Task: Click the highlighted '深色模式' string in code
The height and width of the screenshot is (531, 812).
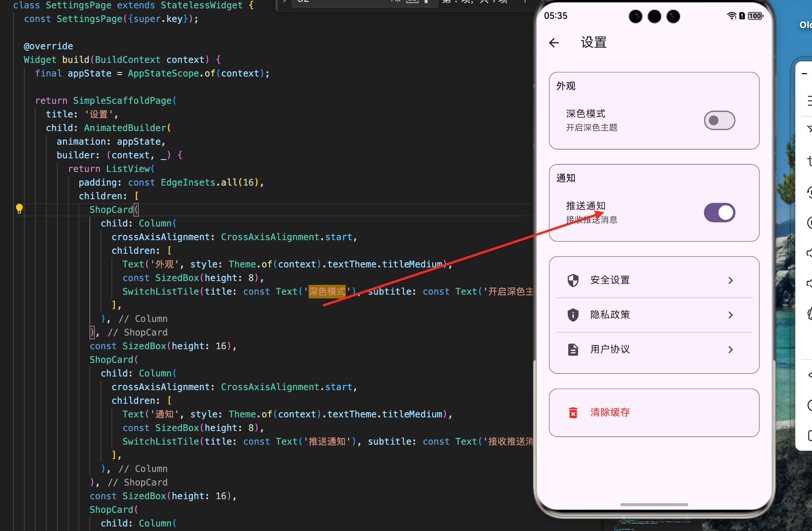Action: tap(327, 292)
